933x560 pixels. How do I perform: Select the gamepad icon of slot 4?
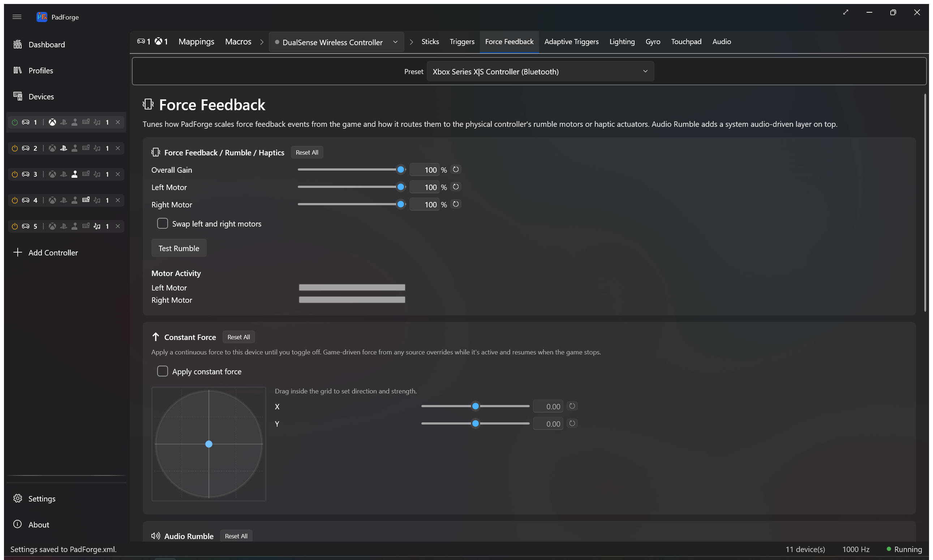[x=26, y=200]
